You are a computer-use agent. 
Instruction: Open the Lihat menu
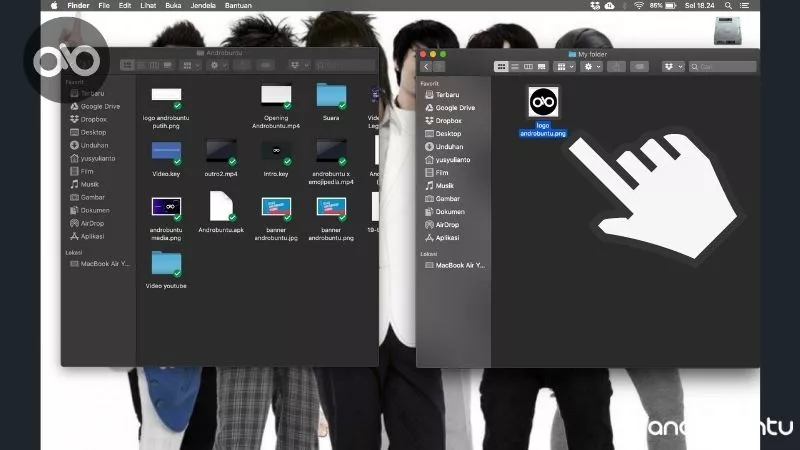[148, 6]
